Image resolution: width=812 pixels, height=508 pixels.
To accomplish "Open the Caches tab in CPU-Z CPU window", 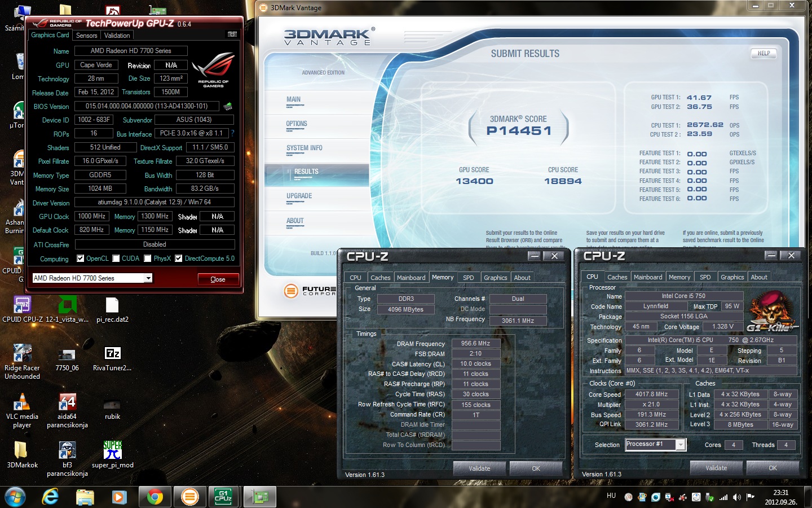I will click(x=617, y=277).
